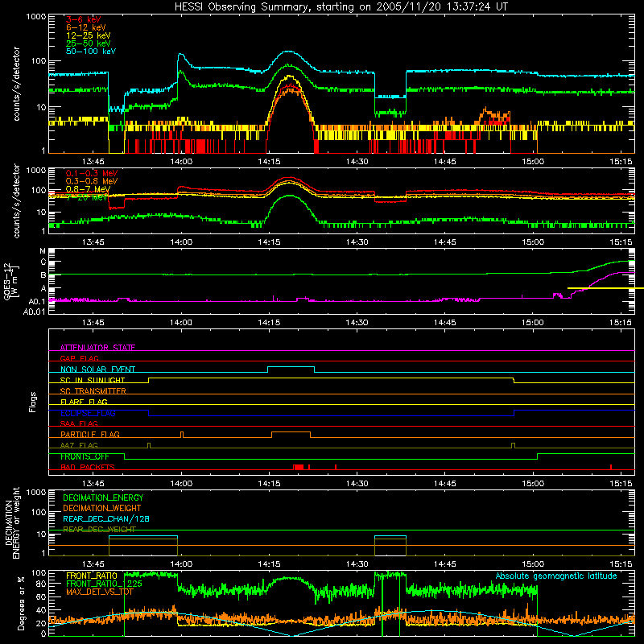644x644 pixels.
Task: Select the SAA_FLAG label
Action: [79, 423]
